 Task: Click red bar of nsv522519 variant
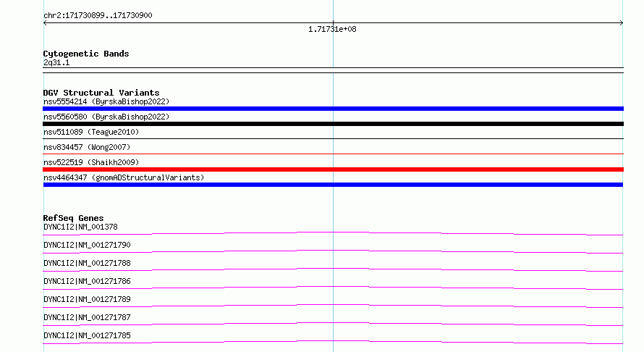333,169
